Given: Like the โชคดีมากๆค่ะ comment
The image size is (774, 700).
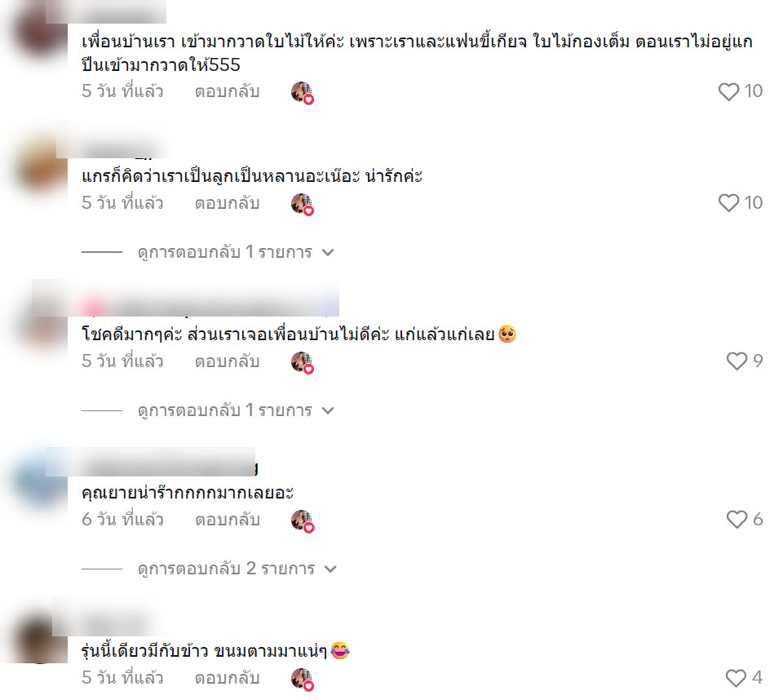Looking at the screenshot, I should coord(737,361).
